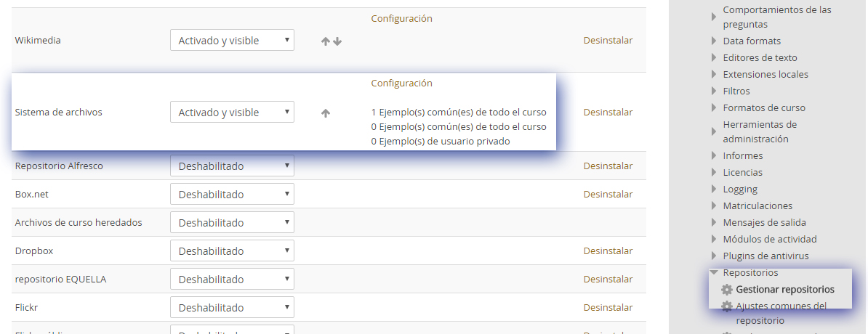This screenshot has height=334, width=868.
Task: Click gear icon next to Gestionar repositorios
Action: 727,290
